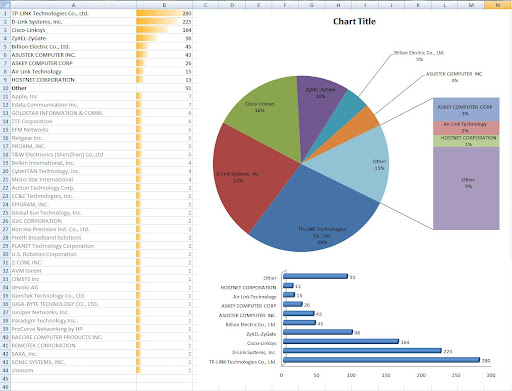The height and width of the screenshot is (391, 512).
Task: Select the CyberTAN Technology, Inc. cell
Action: point(73,171)
